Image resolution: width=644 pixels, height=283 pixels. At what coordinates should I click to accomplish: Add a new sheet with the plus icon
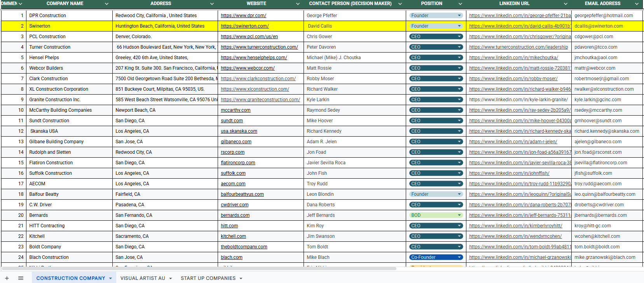[7, 278]
